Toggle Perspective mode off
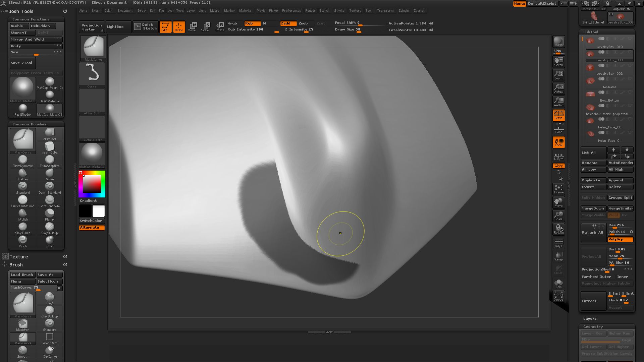The height and width of the screenshot is (362, 644). (558, 115)
